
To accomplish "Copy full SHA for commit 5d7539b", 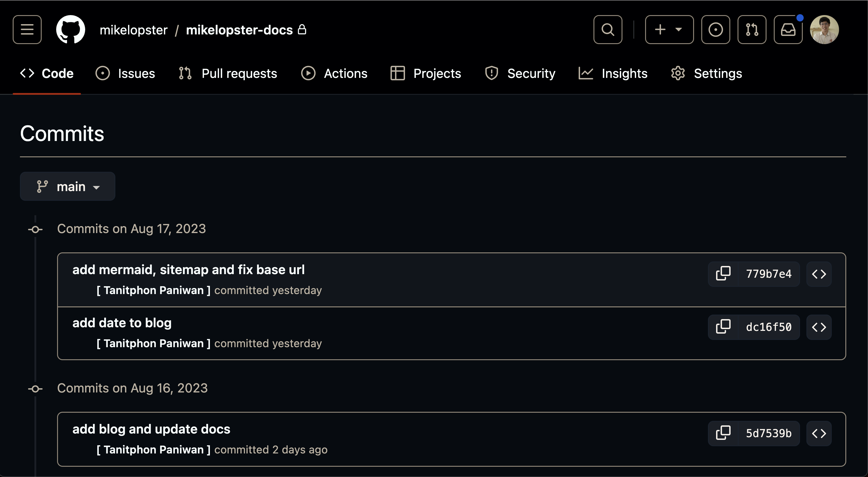I will coord(723,433).
